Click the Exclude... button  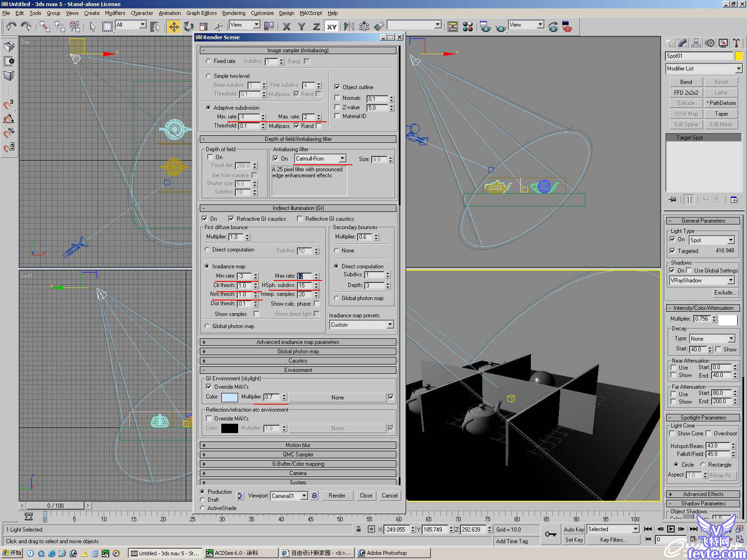725,293
